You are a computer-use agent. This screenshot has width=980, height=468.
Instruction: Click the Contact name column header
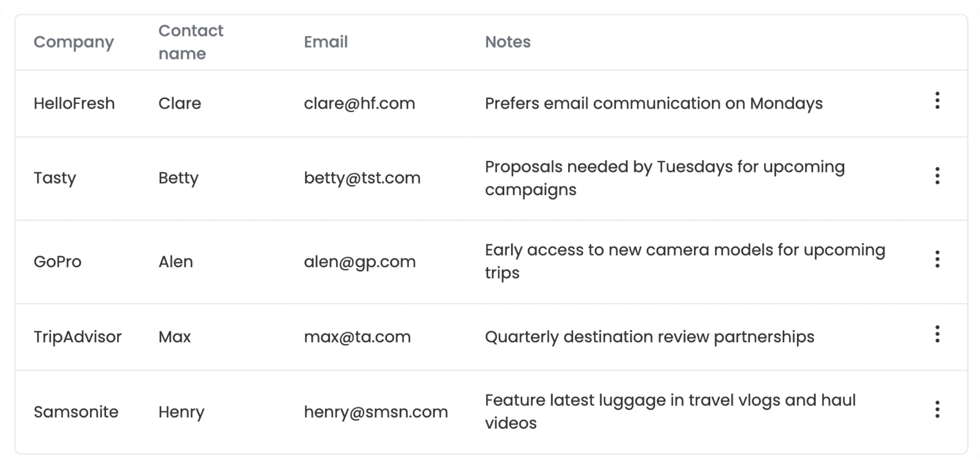pyautogui.click(x=190, y=42)
